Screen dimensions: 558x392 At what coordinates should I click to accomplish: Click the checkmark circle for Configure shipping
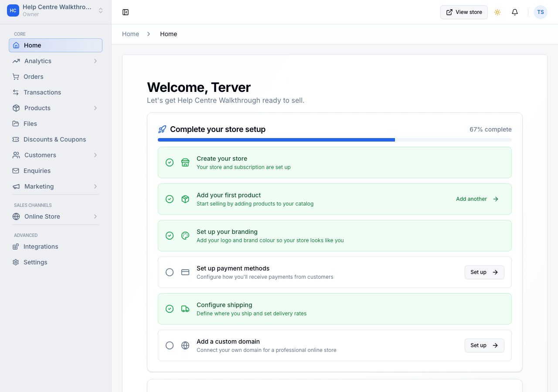coord(170,309)
